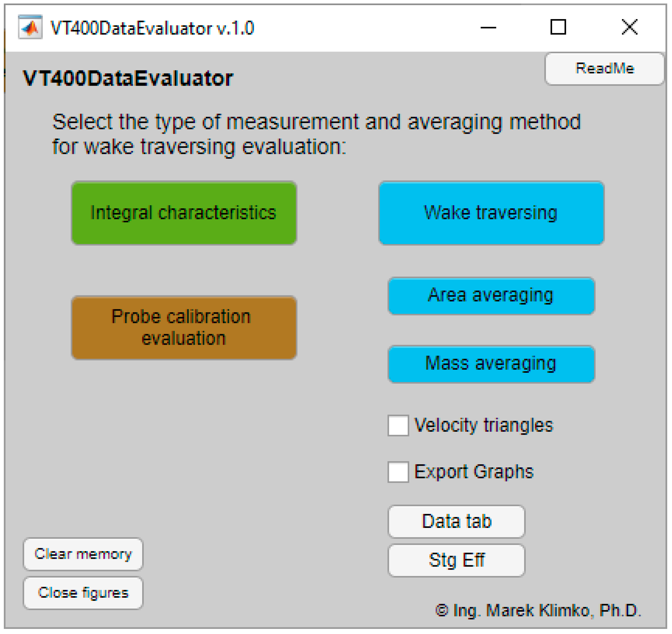Screen dimensions: 672x634
Task: Launch Wake traversing evaluation
Action: (491, 213)
